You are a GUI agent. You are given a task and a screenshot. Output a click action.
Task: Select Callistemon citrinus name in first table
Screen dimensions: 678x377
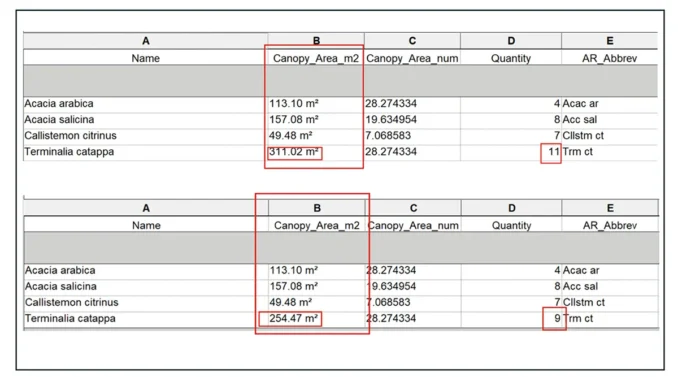[70, 135]
